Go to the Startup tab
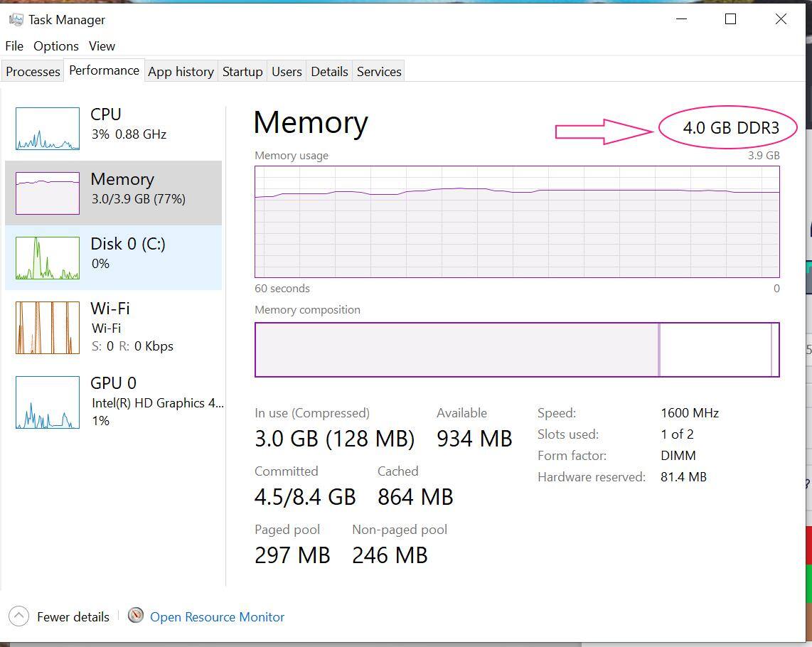The height and width of the screenshot is (647, 812). click(x=242, y=72)
